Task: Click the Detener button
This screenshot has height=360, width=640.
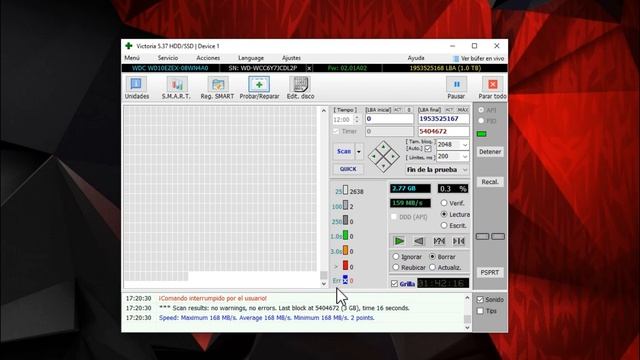Action: point(490,152)
